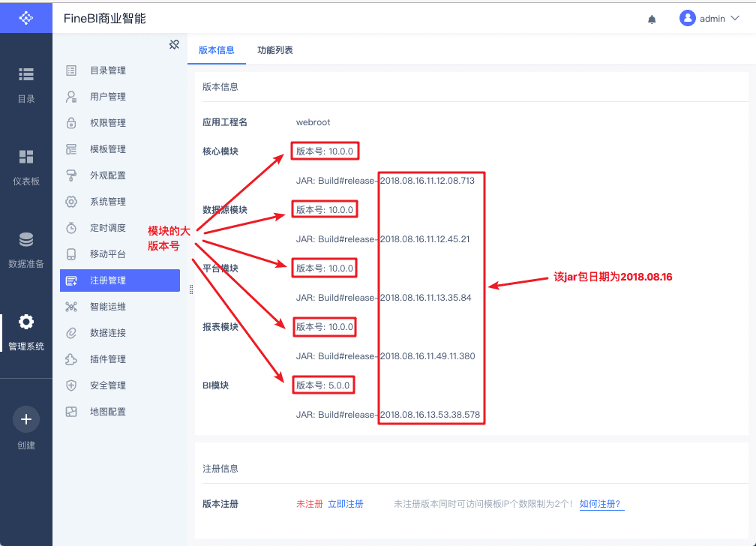Image resolution: width=756 pixels, height=546 pixels.
Task: Click the 核心模块 label
Action: [x=220, y=151]
